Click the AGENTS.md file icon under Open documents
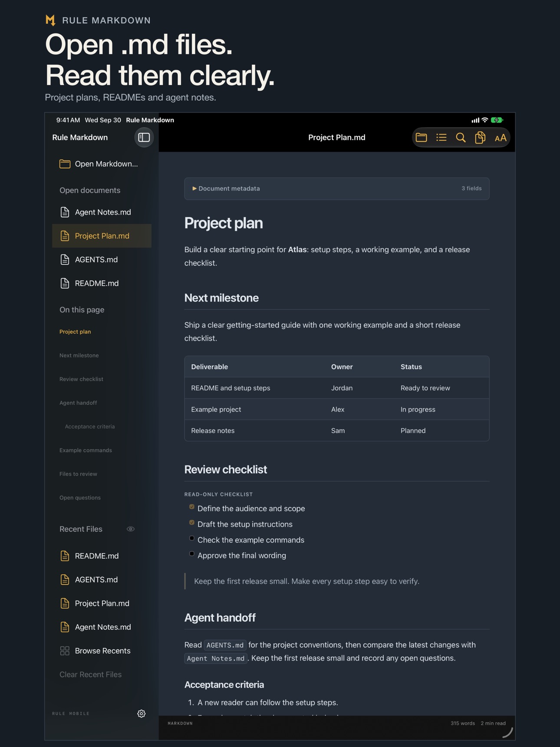 pyautogui.click(x=65, y=259)
